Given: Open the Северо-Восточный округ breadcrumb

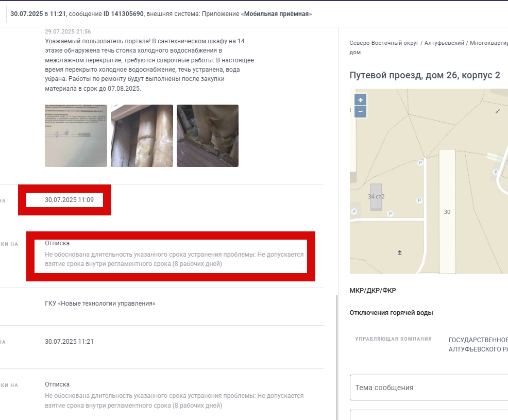Looking at the screenshot, I should 384,43.
